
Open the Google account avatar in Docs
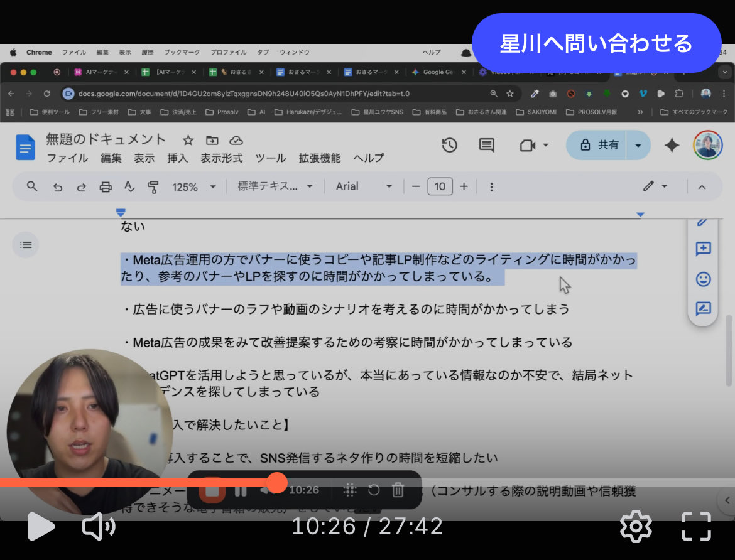707,145
